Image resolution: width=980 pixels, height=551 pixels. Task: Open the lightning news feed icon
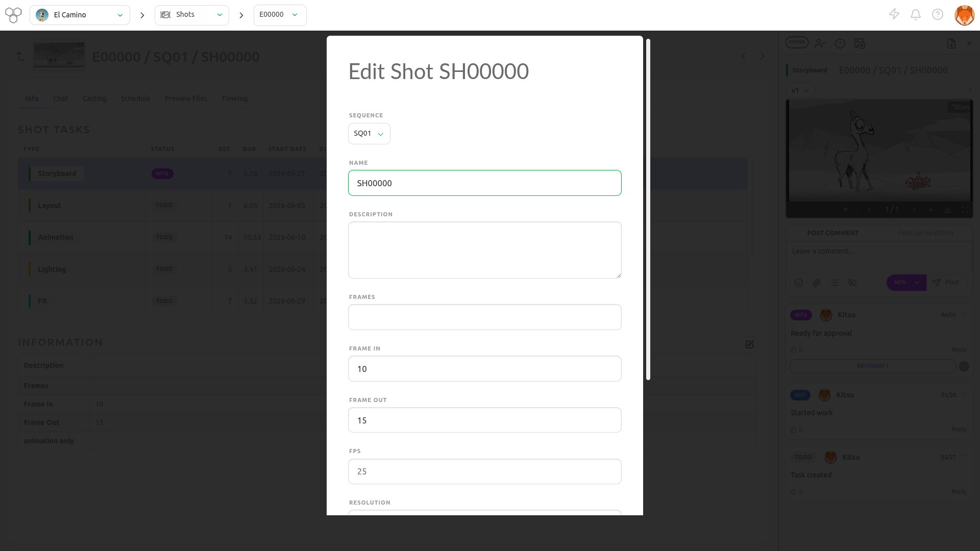tap(894, 14)
